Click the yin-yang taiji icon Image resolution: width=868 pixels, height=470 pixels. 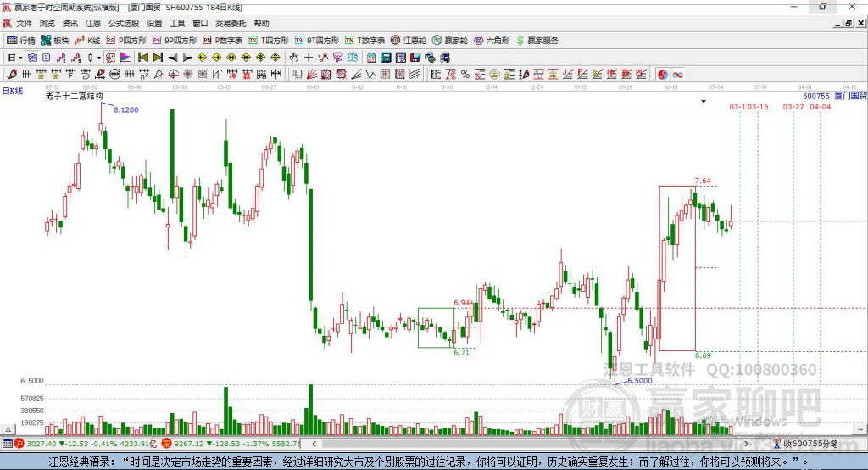[x=663, y=75]
